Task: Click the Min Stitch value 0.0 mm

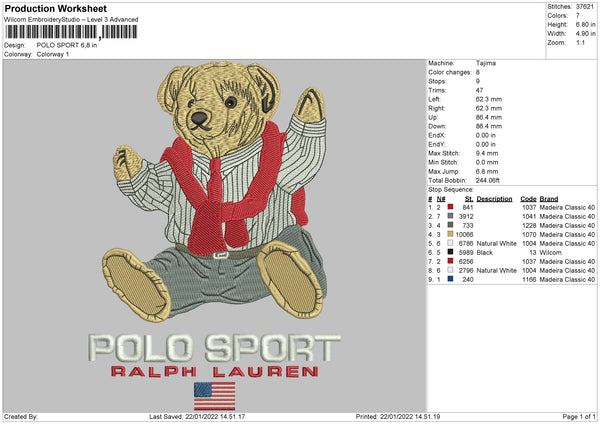Action: click(x=487, y=162)
